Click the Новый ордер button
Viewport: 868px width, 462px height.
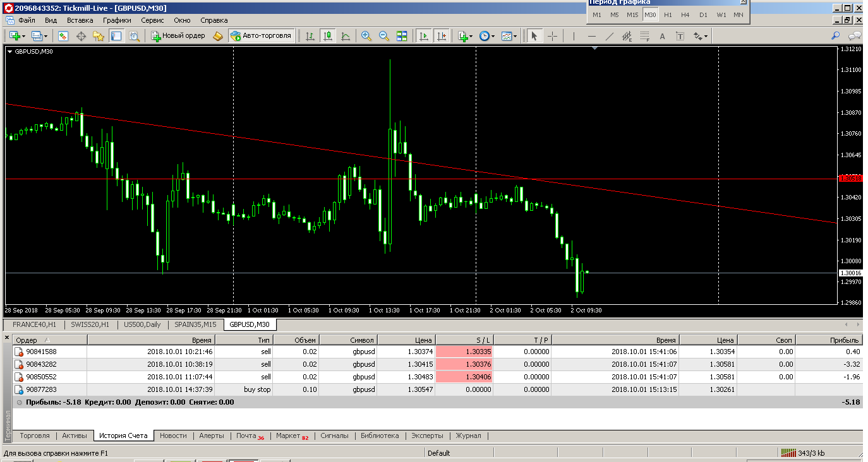(x=178, y=36)
